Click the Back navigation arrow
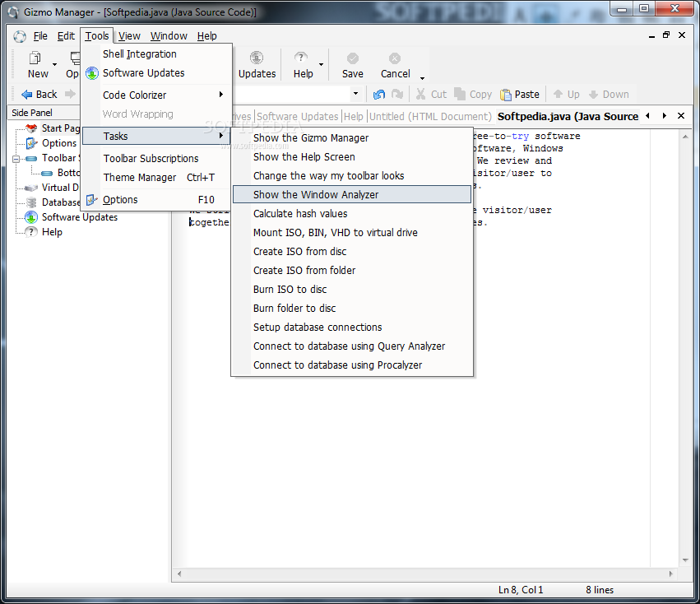700x604 pixels. [x=39, y=95]
